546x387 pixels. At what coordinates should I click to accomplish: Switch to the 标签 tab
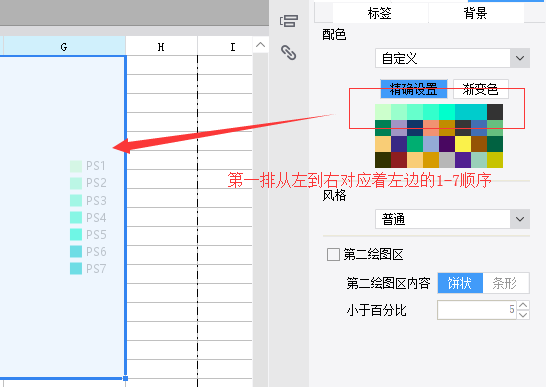point(380,13)
